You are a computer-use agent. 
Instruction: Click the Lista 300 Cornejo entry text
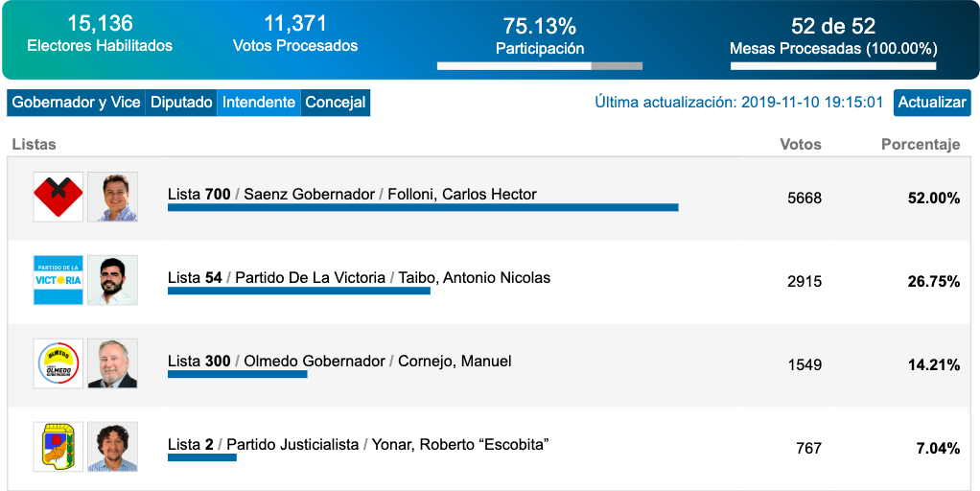(339, 362)
